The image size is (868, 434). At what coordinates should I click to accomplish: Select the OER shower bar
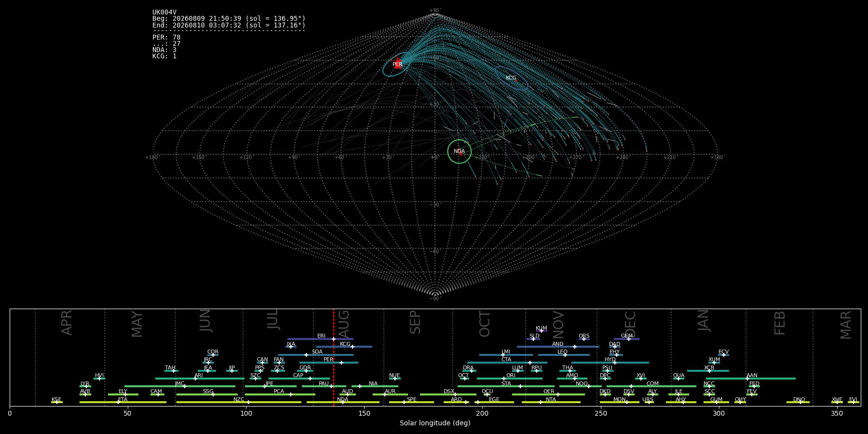pos(548,394)
